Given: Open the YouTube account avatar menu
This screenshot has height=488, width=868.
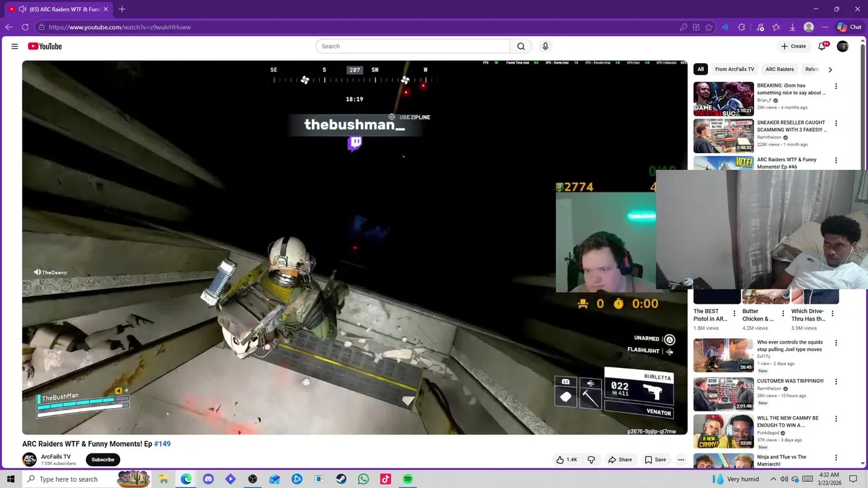Looking at the screenshot, I should 842,46.
